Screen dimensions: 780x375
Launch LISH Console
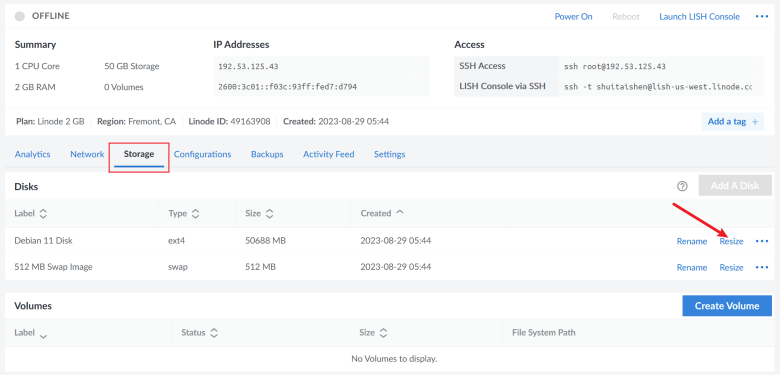pos(699,16)
